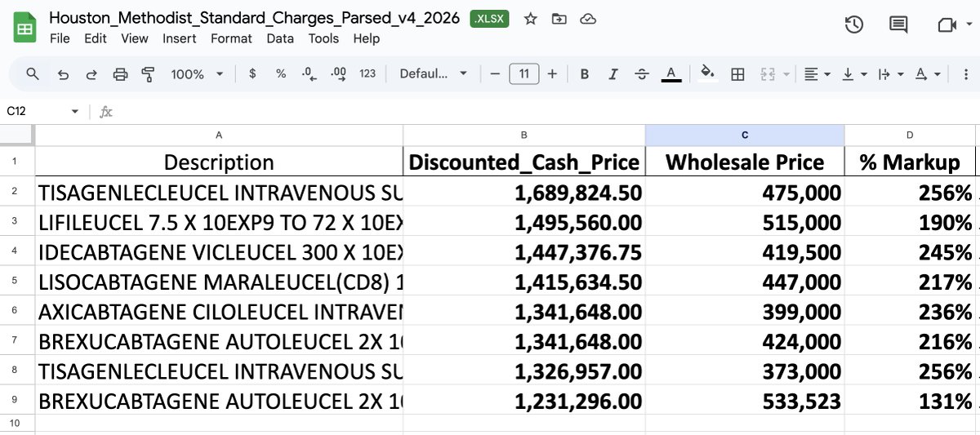980x435 pixels.
Task: Open the text color picker
Action: (x=670, y=74)
